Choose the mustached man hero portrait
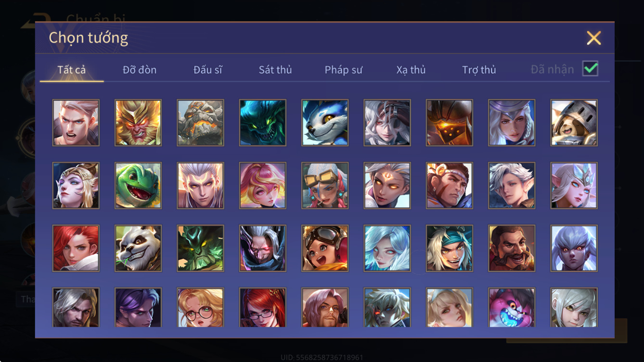The height and width of the screenshot is (362, 644). (512, 248)
